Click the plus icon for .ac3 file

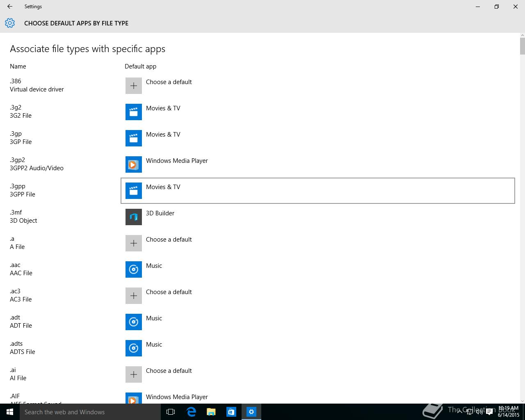pyautogui.click(x=134, y=296)
